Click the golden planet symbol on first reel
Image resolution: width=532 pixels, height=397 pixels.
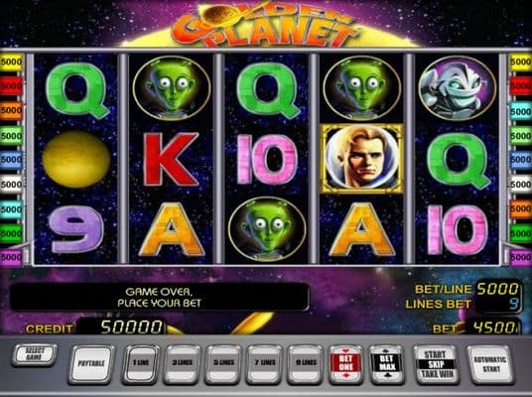pos(76,160)
